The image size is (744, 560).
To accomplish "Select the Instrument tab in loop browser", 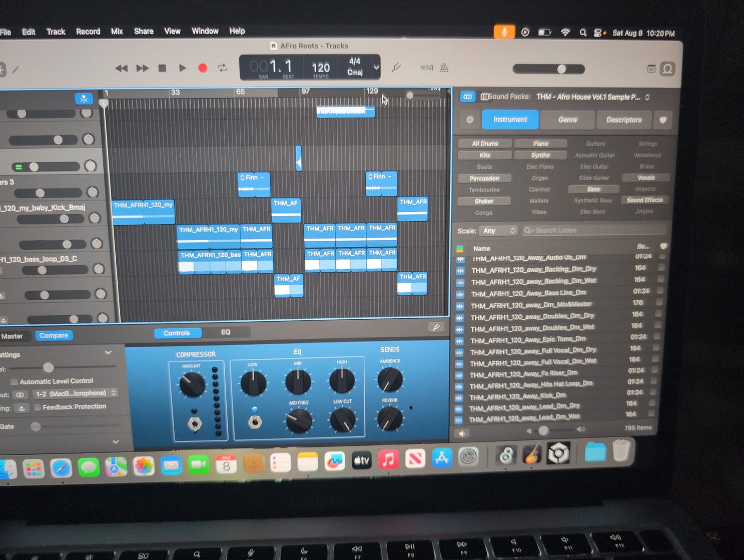I will (x=510, y=119).
